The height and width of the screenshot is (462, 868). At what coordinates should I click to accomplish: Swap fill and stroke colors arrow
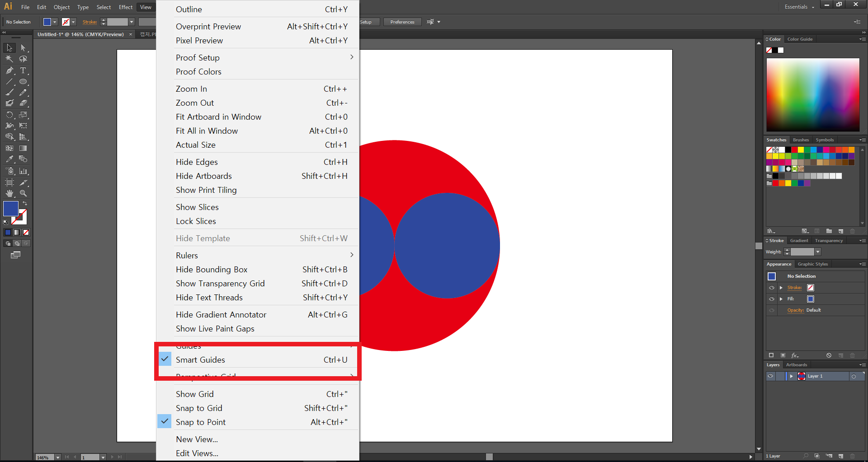coord(25,204)
